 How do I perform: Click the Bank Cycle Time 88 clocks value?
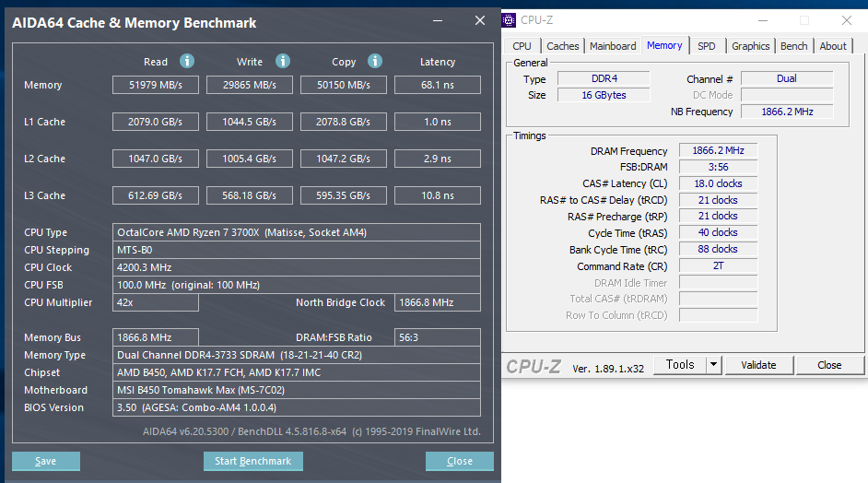718,249
